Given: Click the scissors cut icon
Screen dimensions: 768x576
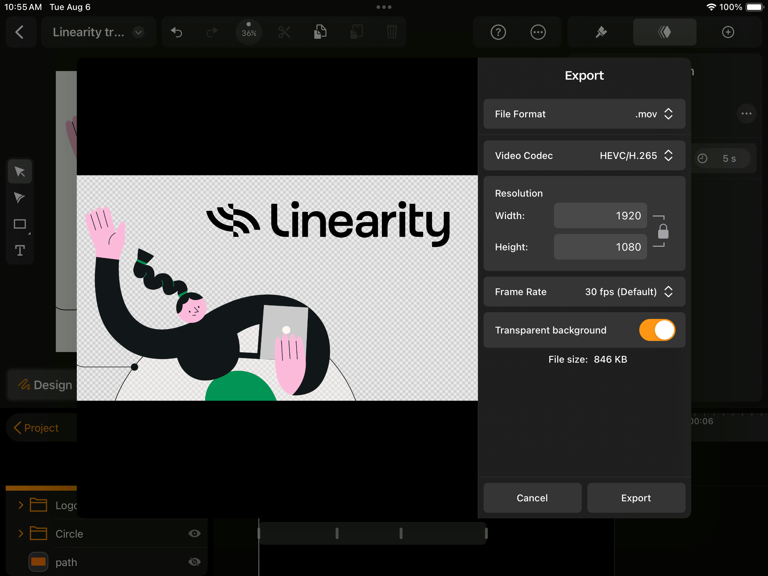Looking at the screenshot, I should tap(284, 32).
